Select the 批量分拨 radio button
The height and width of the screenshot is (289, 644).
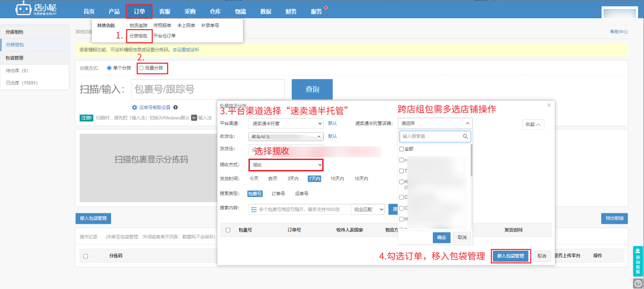pos(142,68)
